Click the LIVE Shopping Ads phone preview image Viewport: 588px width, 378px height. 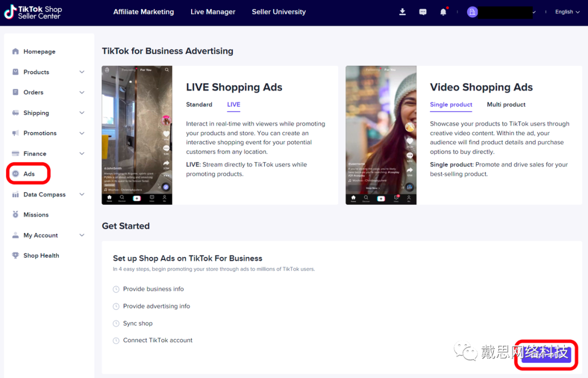(x=137, y=136)
